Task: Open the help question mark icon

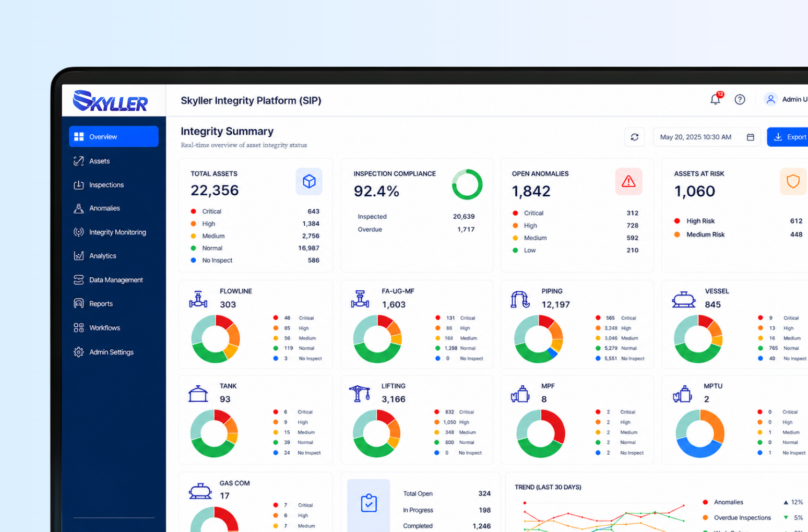Action: pos(740,99)
